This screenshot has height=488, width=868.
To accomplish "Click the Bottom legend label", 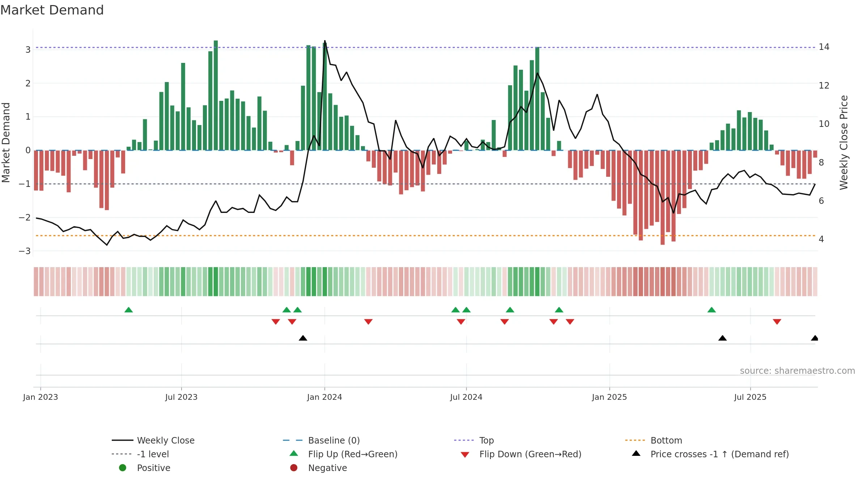I will [666, 440].
